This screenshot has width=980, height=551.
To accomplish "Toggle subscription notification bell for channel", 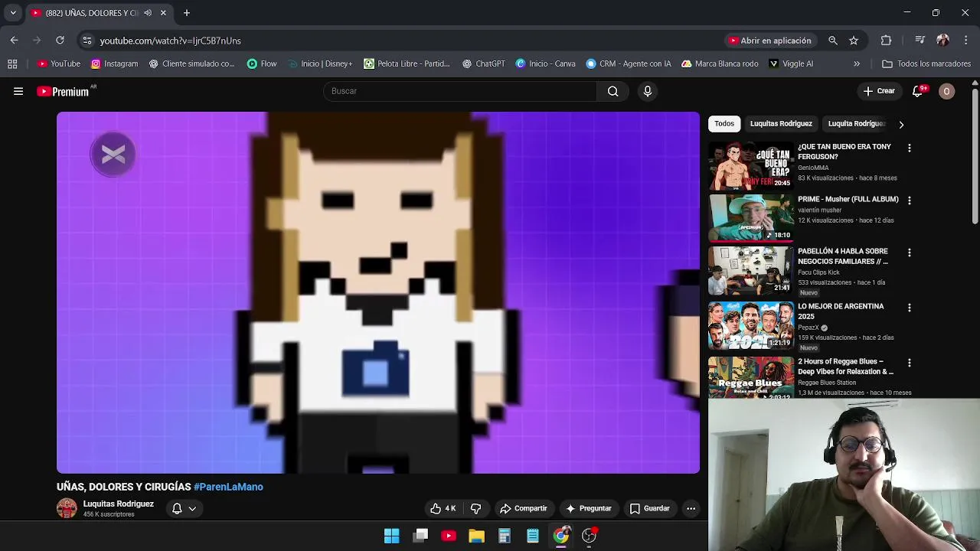I will pos(177,508).
